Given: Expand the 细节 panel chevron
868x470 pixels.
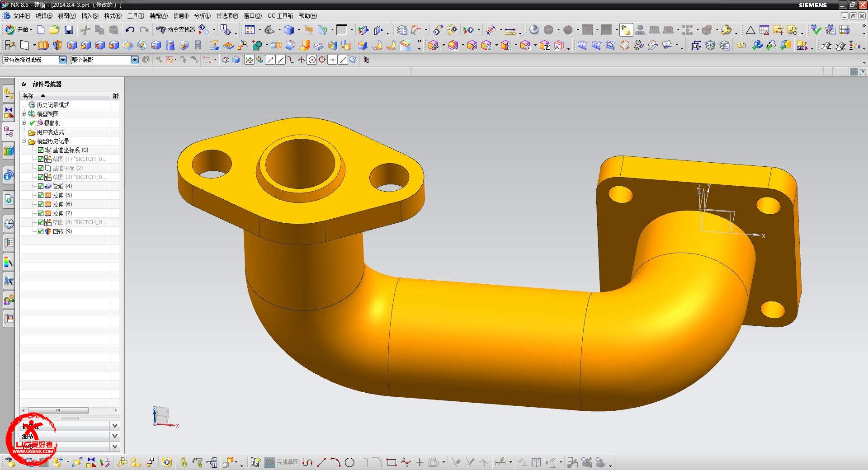Looking at the screenshot, I should coord(115,436).
